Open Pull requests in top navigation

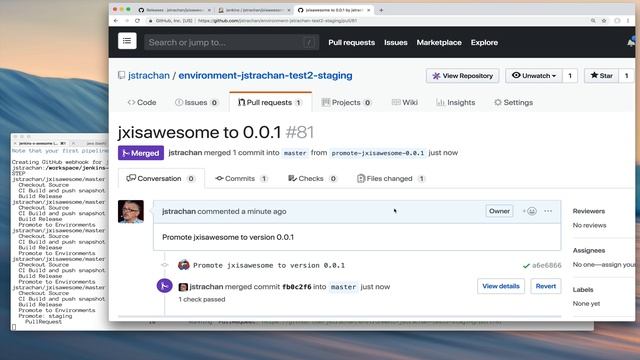(x=351, y=42)
